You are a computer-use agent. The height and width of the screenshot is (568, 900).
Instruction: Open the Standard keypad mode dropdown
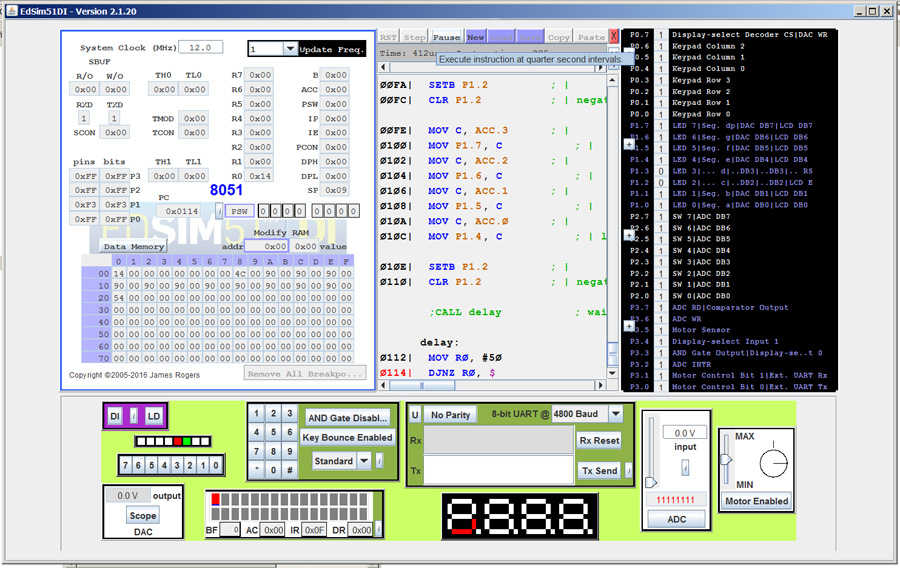click(364, 461)
